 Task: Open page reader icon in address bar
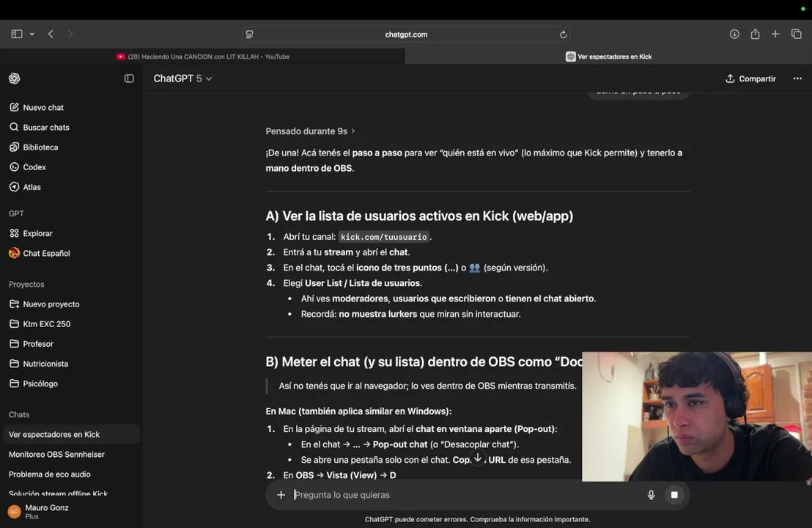pos(250,34)
